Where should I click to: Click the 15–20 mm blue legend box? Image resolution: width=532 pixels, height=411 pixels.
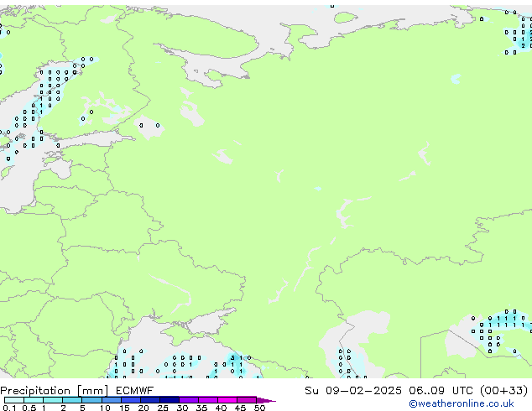pos(130,400)
